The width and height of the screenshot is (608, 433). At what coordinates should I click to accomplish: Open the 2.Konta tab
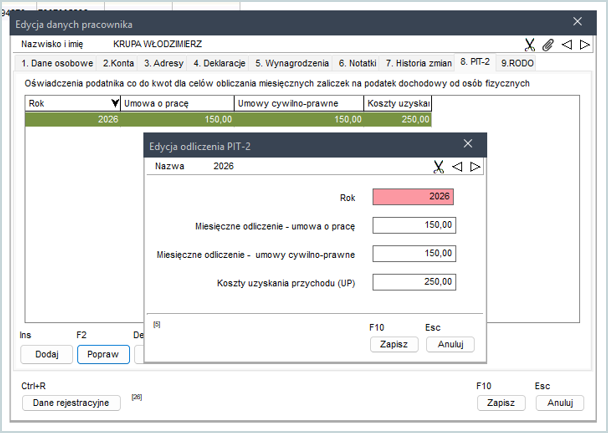click(118, 63)
